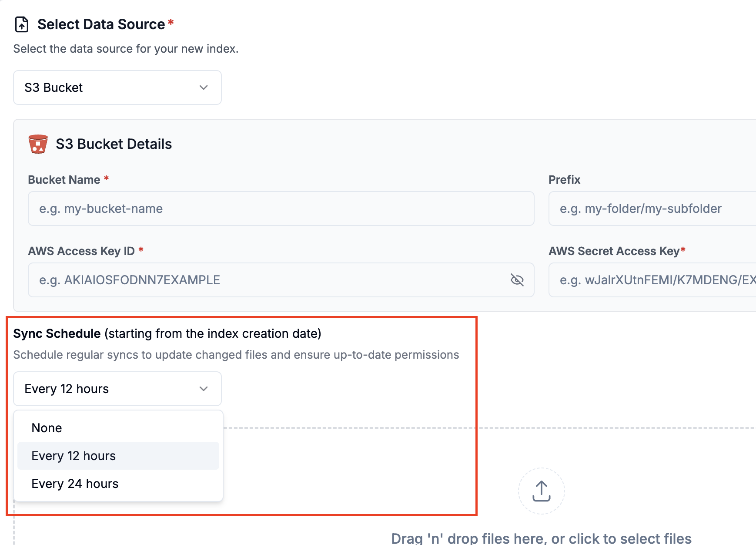The image size is (756, 545).
Task: Click the chevron on the sync schedule selector
Action: [204, 389]
